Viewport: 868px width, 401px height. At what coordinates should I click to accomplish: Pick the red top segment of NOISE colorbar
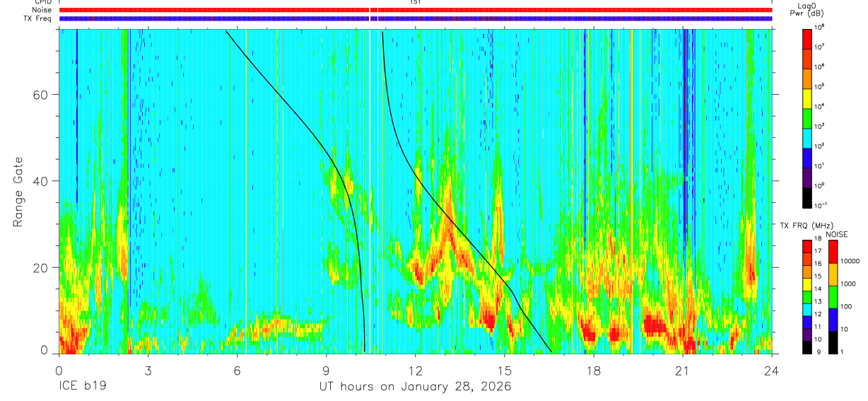[x=833, y=252]
